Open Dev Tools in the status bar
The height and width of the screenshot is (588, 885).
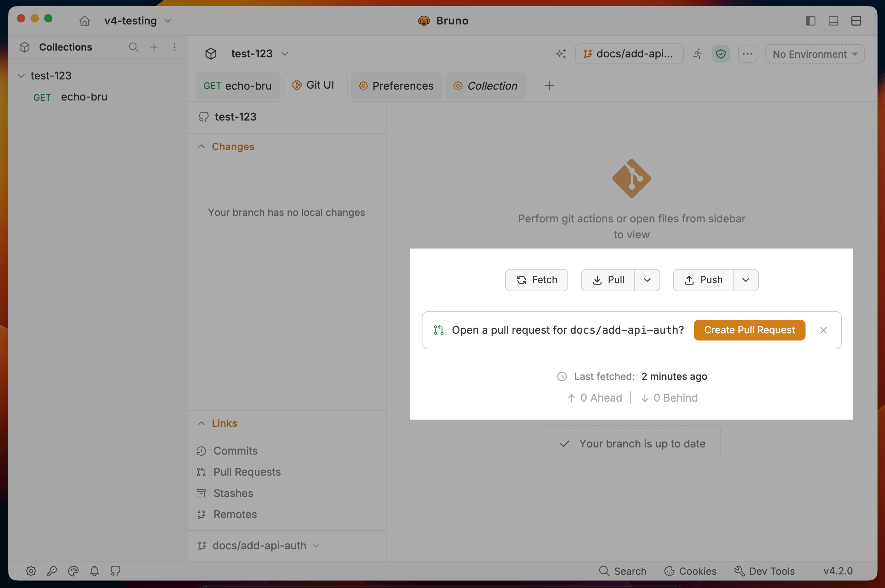[x=764, y=571]
